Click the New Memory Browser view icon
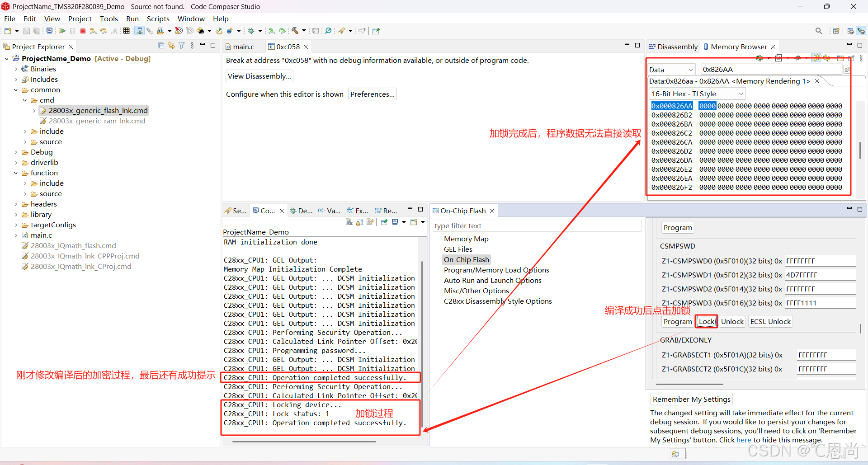This screenshot has width=868, height=465. click(x=840, y=58)
